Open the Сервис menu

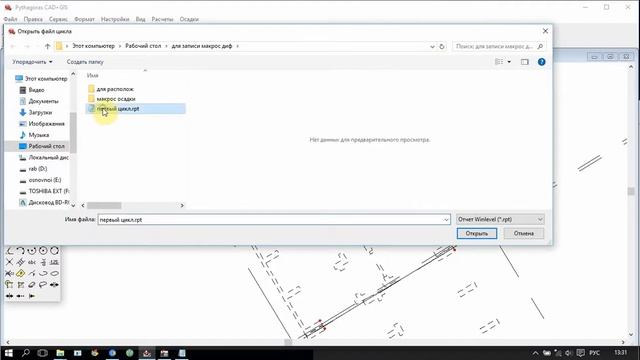[58, 19]
